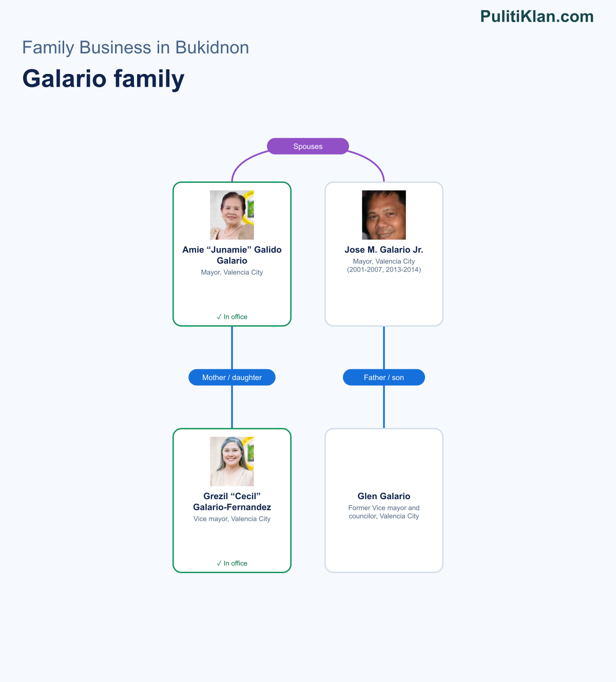
Task: Click the Mother / daughter relationship label
Action: [232, 377]
